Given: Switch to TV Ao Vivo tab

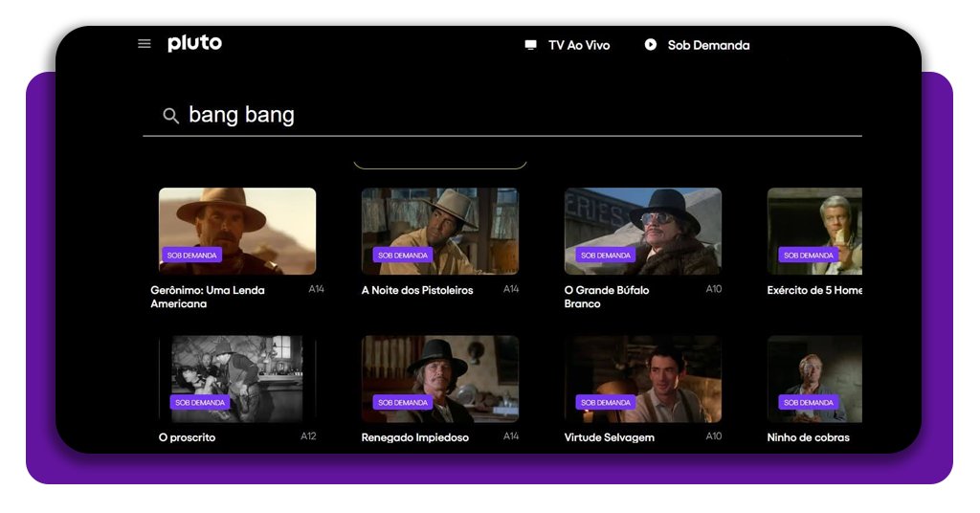Looking at the screenshot, I should (x=578, y=45).
